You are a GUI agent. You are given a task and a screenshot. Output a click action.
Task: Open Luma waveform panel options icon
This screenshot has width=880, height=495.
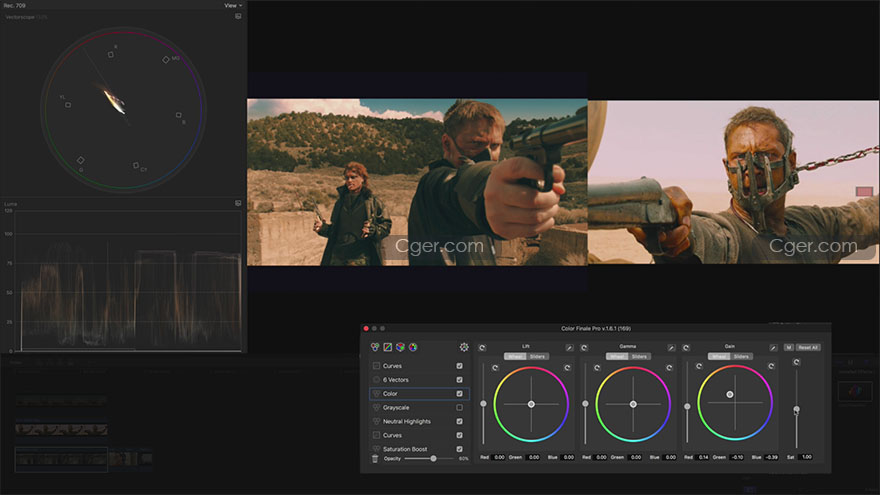click(238, 203)
